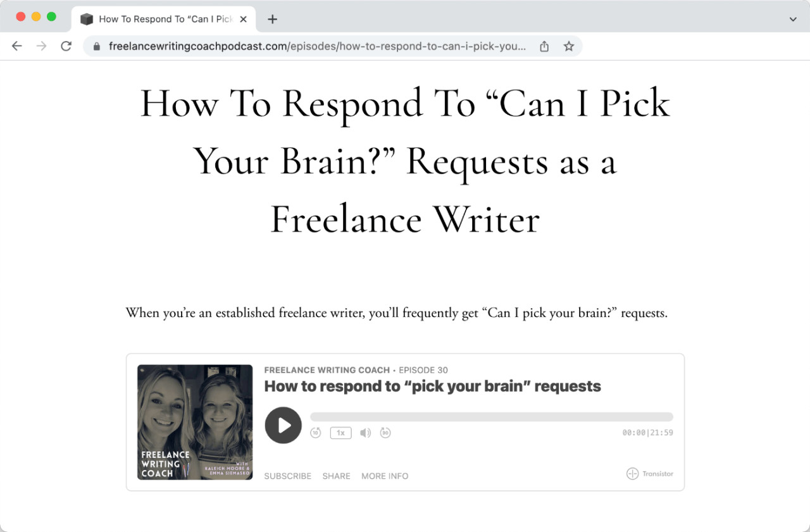Click inside the browser address bar
The image size is (810, 532).
316,46
